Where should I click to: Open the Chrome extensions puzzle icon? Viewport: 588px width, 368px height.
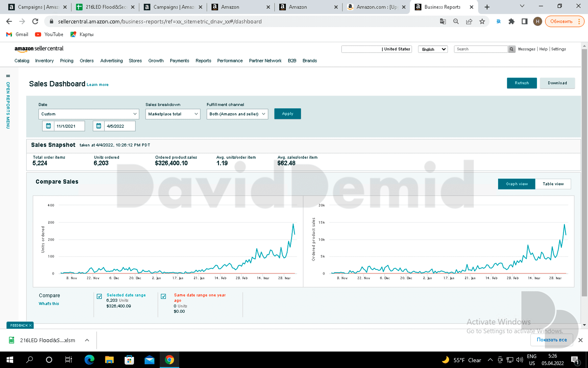pos(511,21)
